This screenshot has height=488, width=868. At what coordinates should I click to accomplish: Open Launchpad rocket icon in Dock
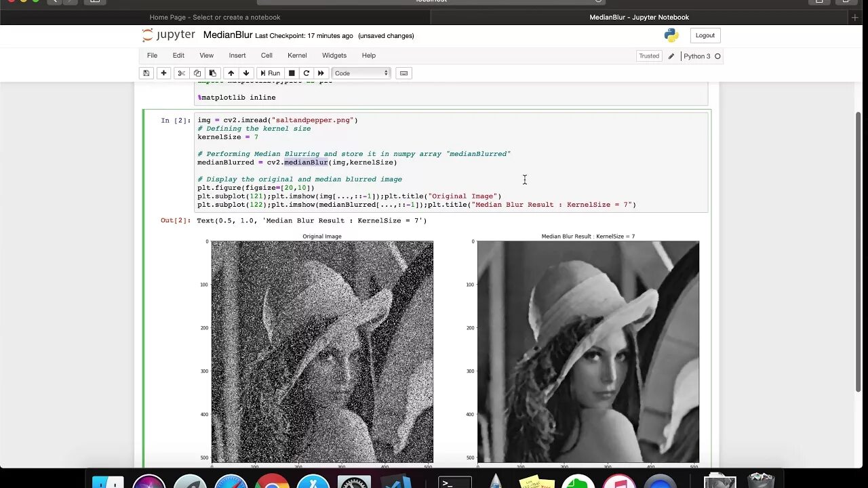(190, 481)
